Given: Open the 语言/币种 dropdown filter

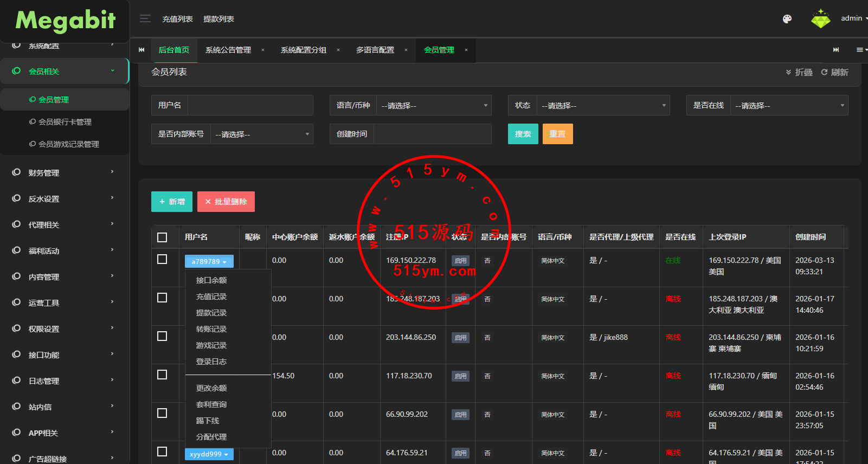Looking at the screenshot, I should pos(433,106).
